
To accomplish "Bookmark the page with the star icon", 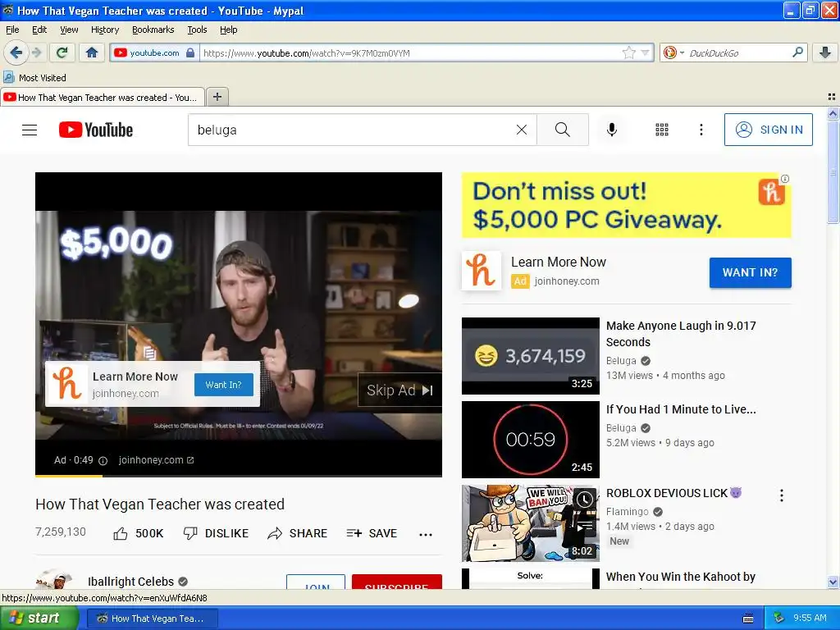I will coord(628,52).
